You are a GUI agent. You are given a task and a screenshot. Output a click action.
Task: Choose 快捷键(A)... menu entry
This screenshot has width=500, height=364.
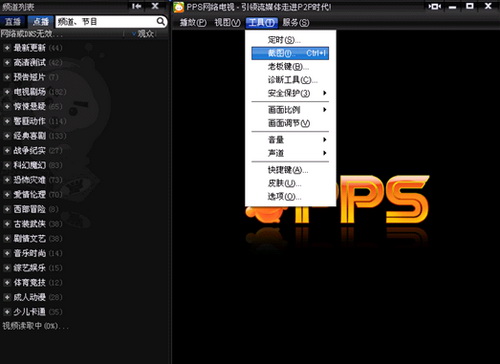click(290, 170)
